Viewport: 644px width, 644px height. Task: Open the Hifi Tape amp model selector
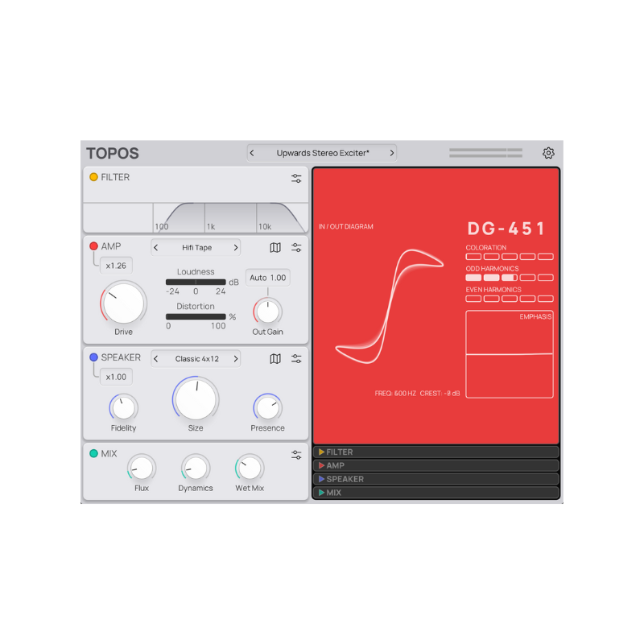click(196, 247)
